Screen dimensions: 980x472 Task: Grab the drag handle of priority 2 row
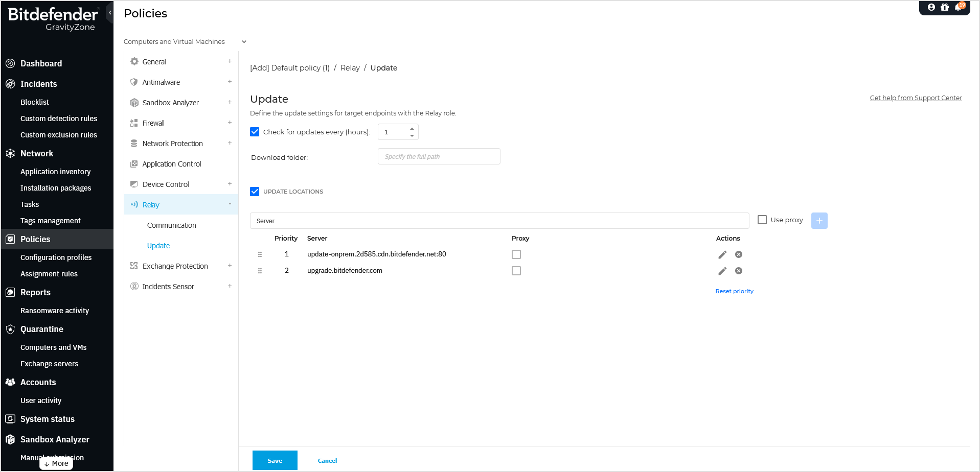coord(260,271)
